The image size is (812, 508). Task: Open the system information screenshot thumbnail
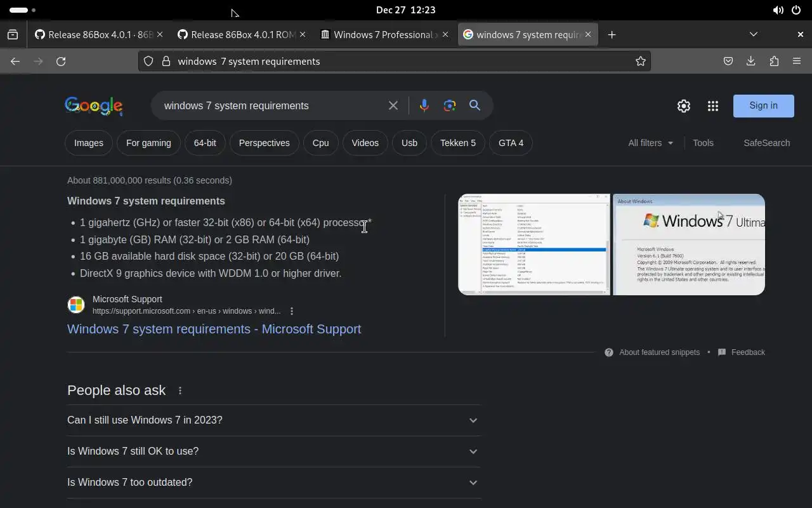click(x=534, y=244)
